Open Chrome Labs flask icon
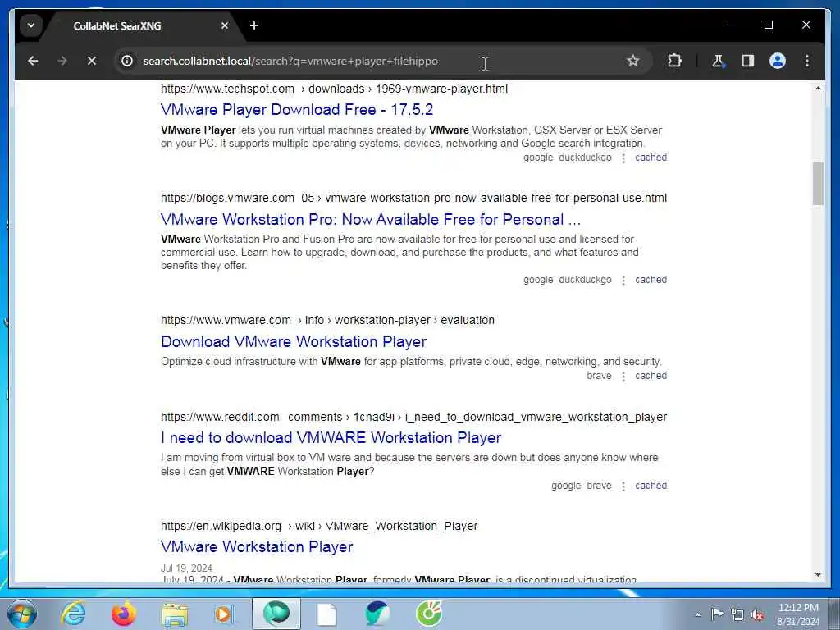This screenshot has height=630, width=840. tap(718, 61)
